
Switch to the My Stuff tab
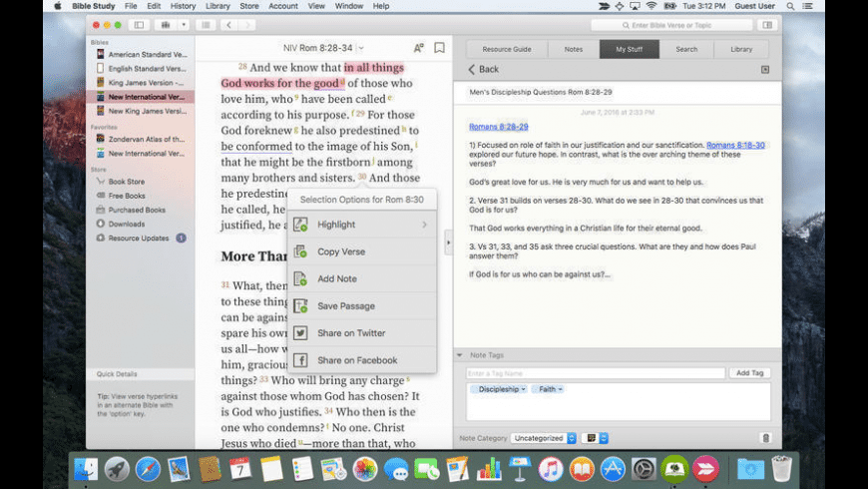tap(630, 49)
